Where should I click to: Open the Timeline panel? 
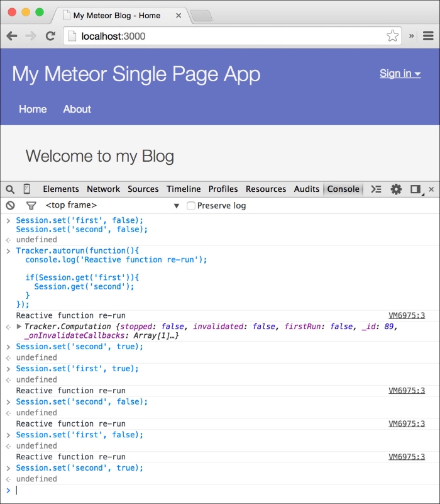[184, 189]
